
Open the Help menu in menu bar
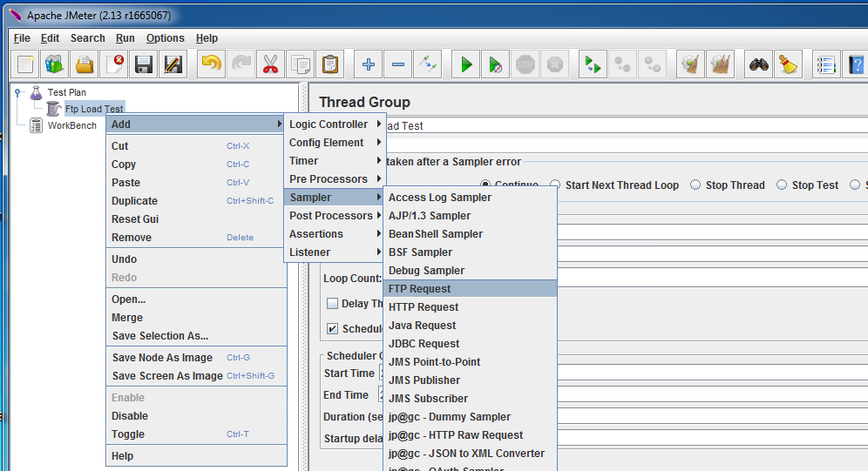click(207, 38)
